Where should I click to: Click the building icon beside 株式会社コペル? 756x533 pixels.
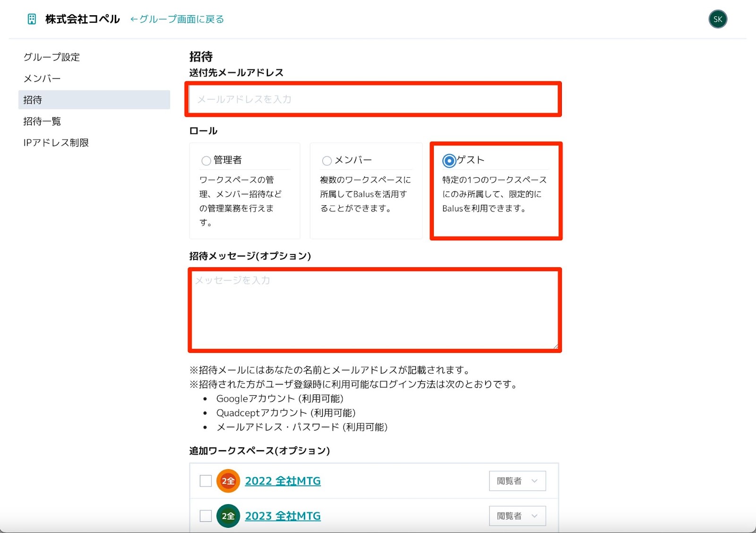pyautogui.click(x=32, y=19)
